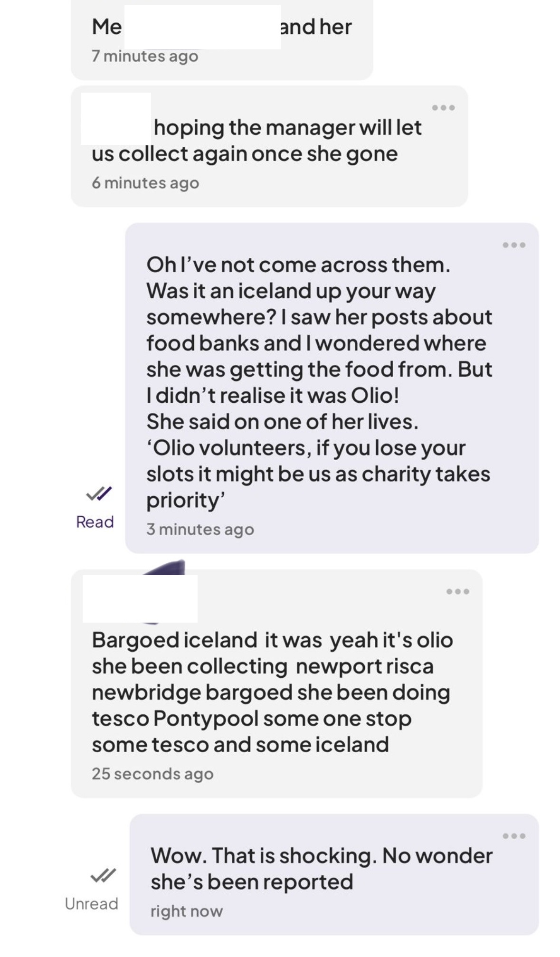Viewport: 560px width, 957px height.
Task: Click the '6 minutes ago' timestamp
Action: pyautogui.click(x=145, y=183)
